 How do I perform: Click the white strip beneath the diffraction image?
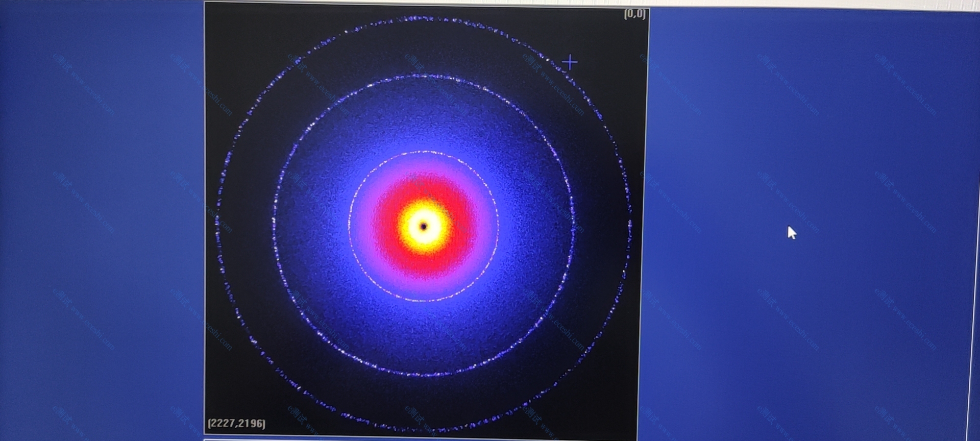(x=419, y=439)
